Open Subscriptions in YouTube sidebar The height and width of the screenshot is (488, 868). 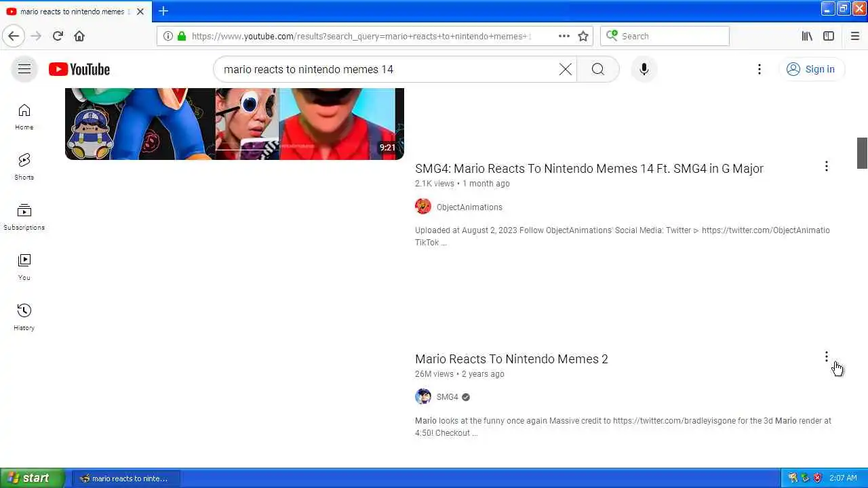24,217
